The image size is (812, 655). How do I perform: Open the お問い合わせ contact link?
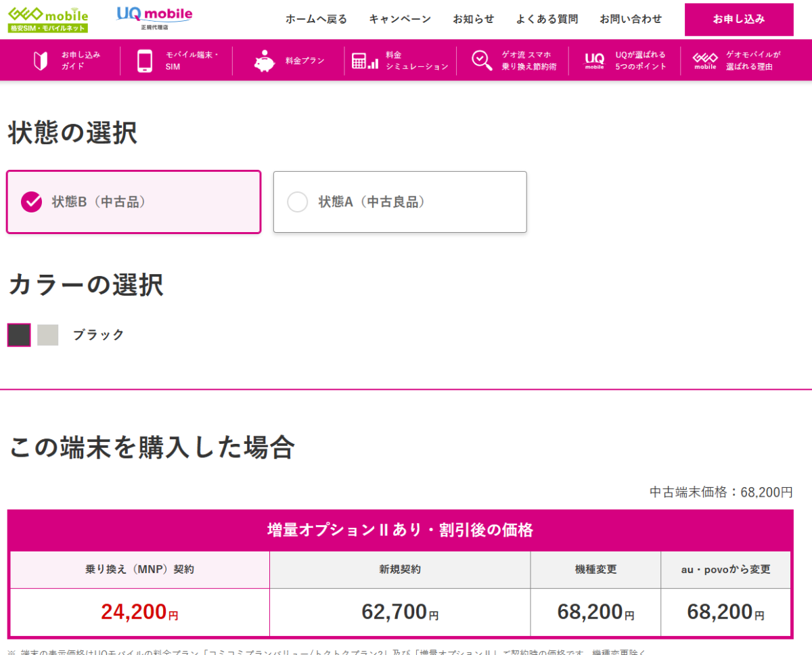point(631,19)
